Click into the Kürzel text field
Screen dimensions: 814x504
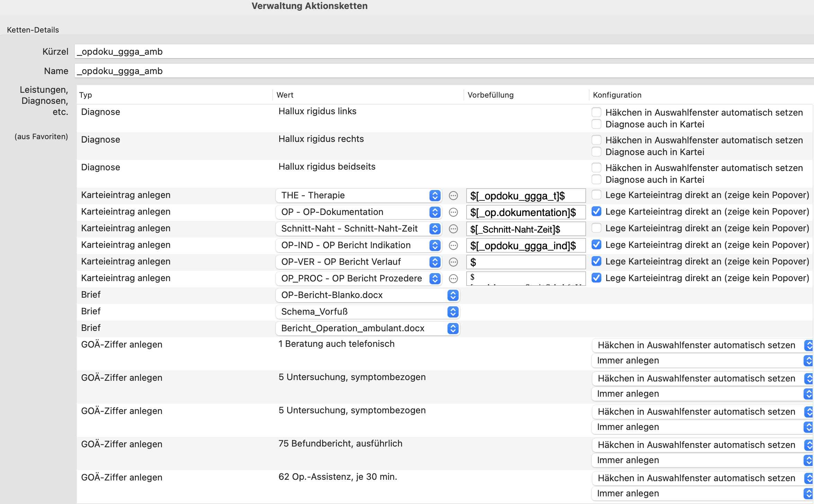click(x=444, y=52)
